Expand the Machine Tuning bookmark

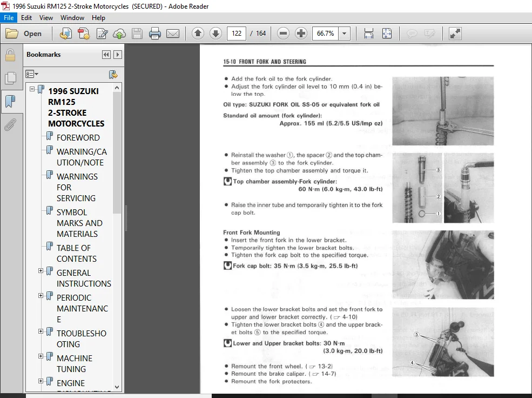click(41, 356)
